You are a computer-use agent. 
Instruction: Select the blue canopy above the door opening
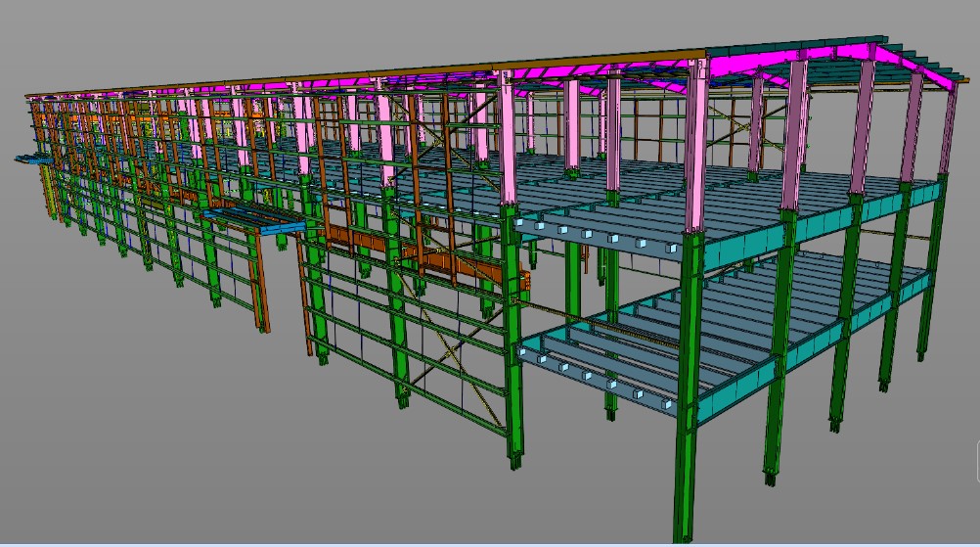click(x=253, y=220)
